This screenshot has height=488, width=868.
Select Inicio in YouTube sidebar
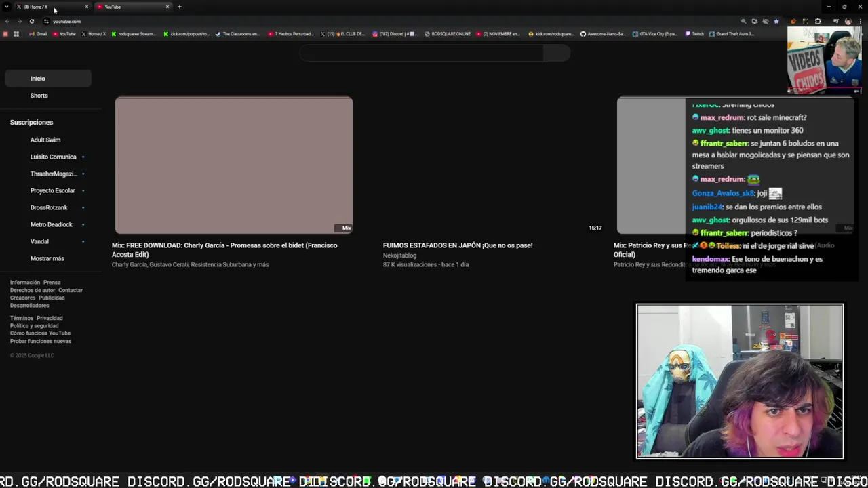coord(48,79)
